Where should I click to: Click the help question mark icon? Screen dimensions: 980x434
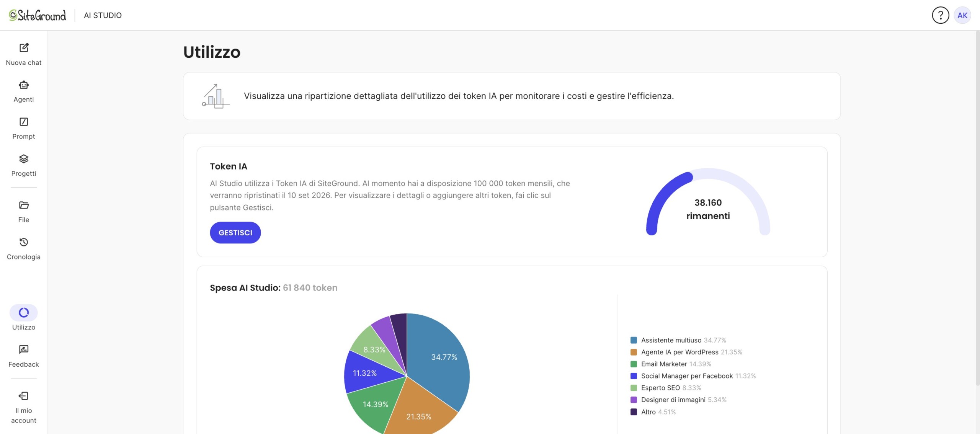click(940, 15)
